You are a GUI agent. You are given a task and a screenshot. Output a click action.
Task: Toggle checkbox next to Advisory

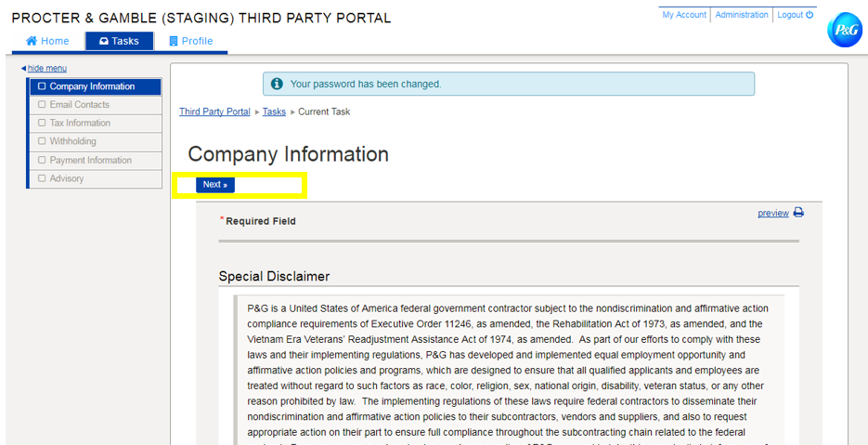click(42, 178)
